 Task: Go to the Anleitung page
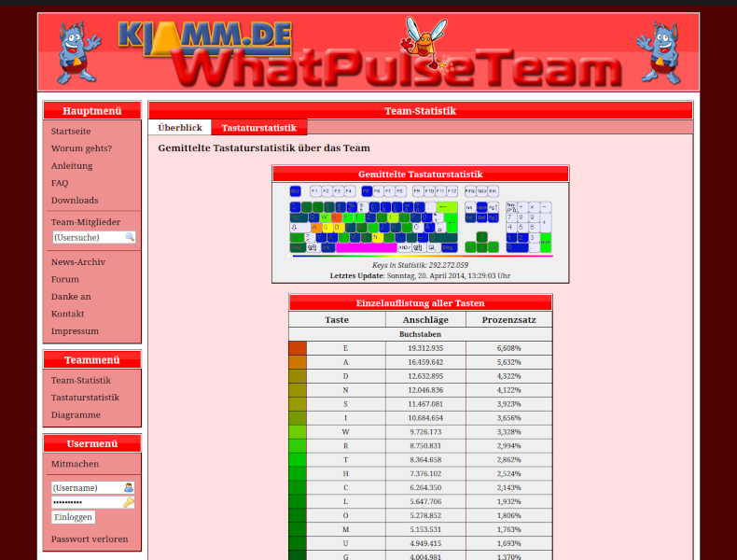(72, 165)
